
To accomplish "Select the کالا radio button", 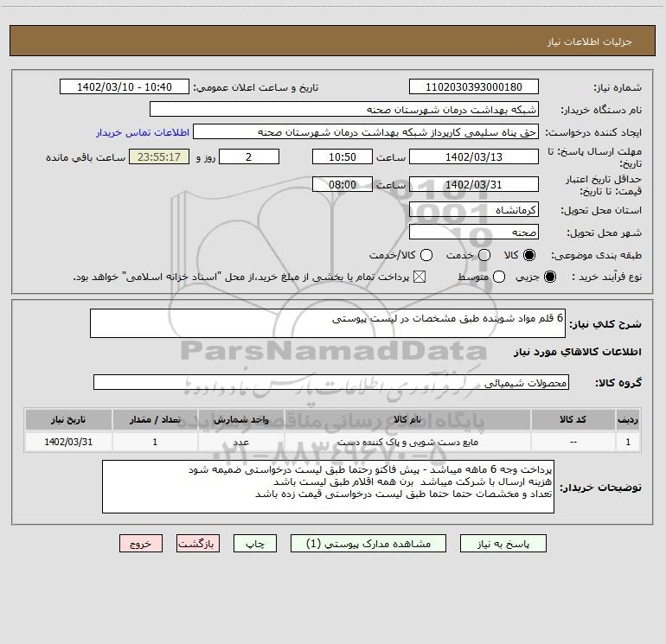I will [529, 255].
